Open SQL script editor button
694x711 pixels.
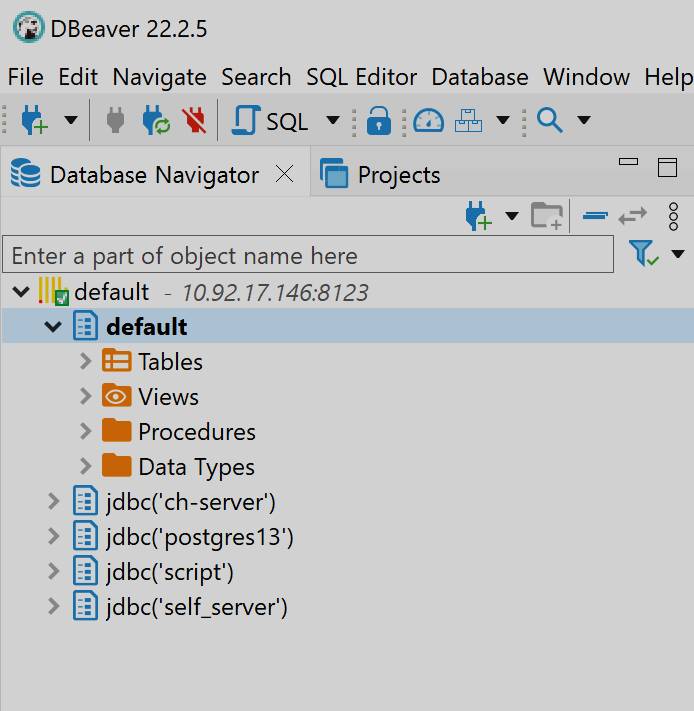click(x=270, y=121)
